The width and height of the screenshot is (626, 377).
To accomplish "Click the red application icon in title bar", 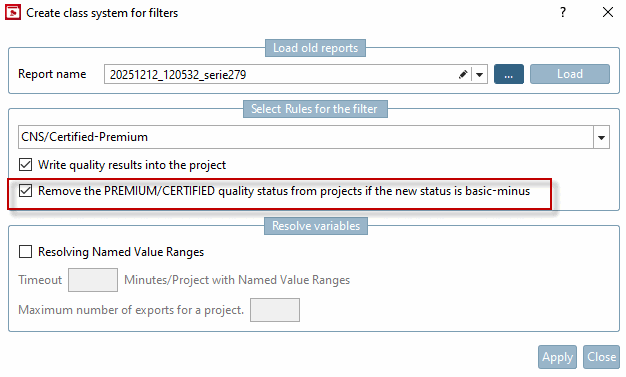I will (x=13, y=12).
